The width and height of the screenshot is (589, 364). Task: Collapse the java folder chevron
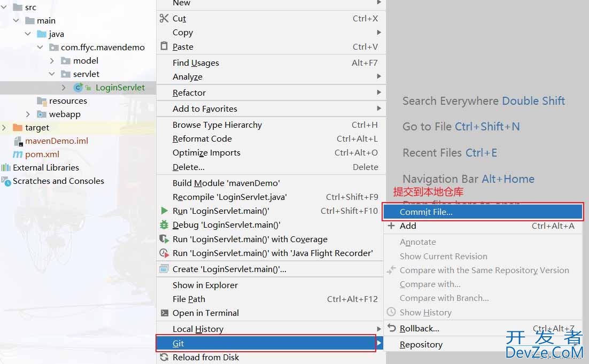coord(28,34)
